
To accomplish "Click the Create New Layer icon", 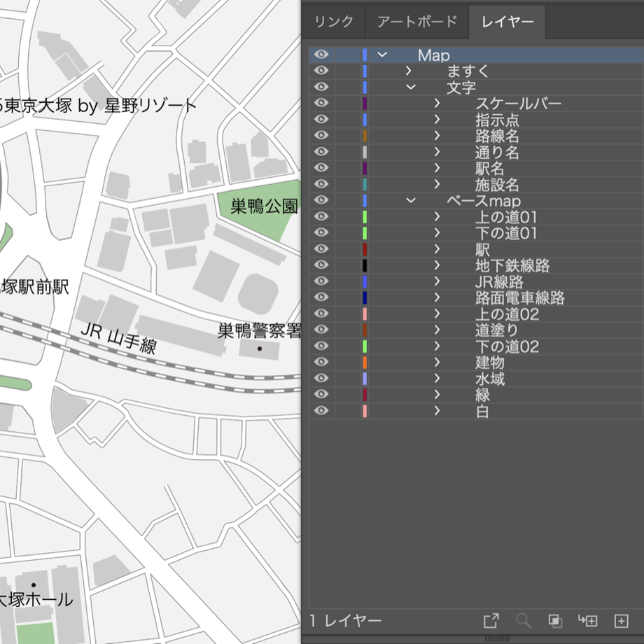I will [x=621, y=621].
